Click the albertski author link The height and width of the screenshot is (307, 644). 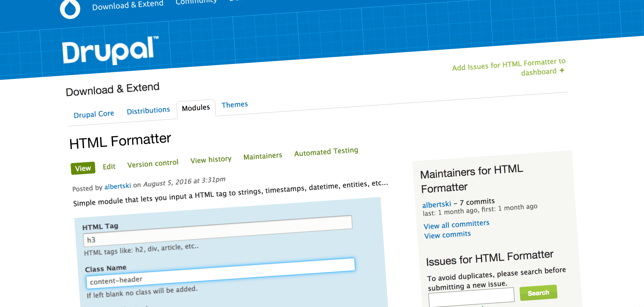click(118, 186)
